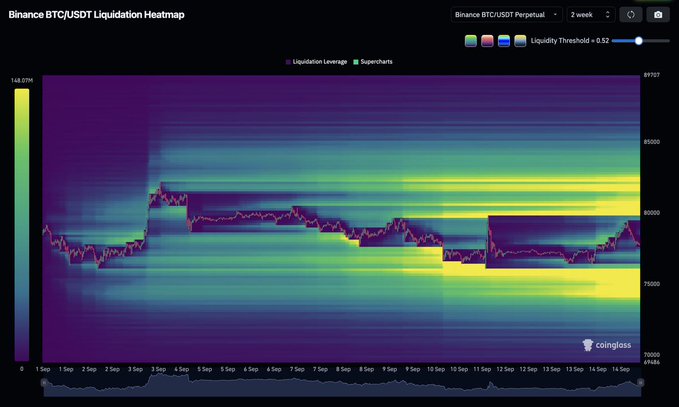Screen dimensions: 679x407
Task: Click the 85000 price axis label
Action: point(652,142)
